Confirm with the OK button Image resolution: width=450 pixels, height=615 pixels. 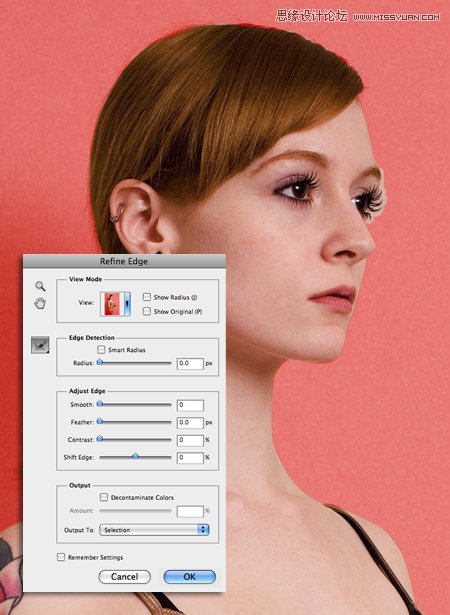189,577
